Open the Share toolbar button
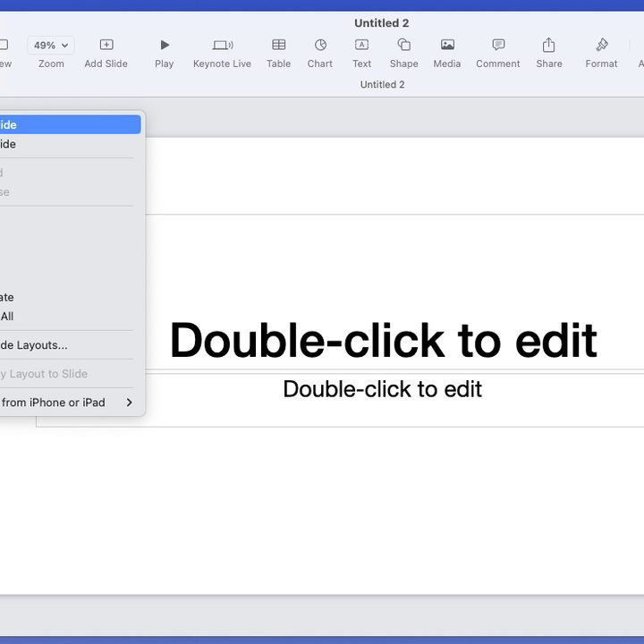The image size is (644, 644). pos(548,45)
